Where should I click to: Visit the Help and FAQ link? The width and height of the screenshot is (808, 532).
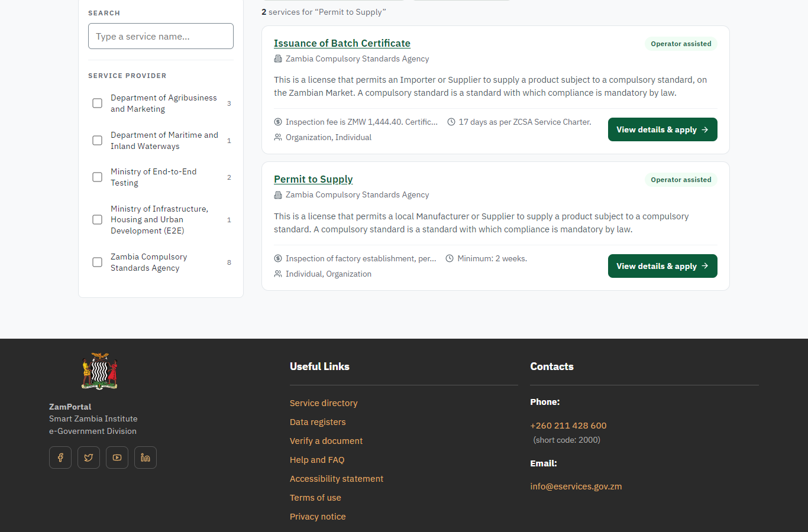pyautogui.click(x=317, y=460)
